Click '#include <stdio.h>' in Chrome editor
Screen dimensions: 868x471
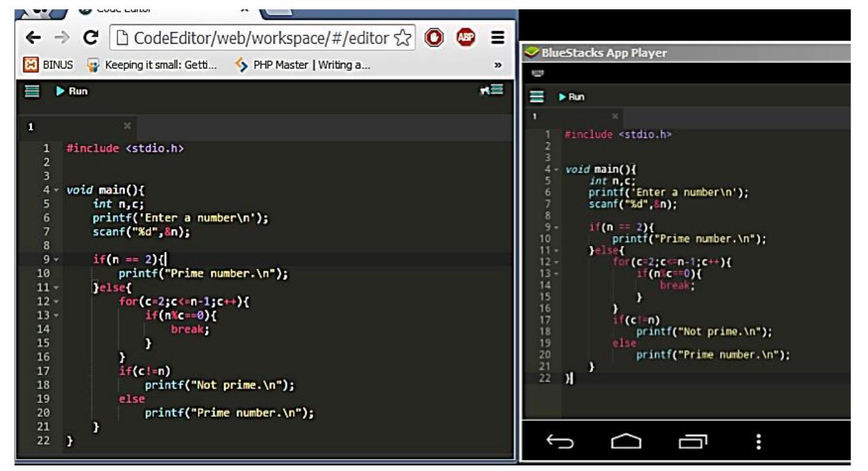[x=126, y=148]
